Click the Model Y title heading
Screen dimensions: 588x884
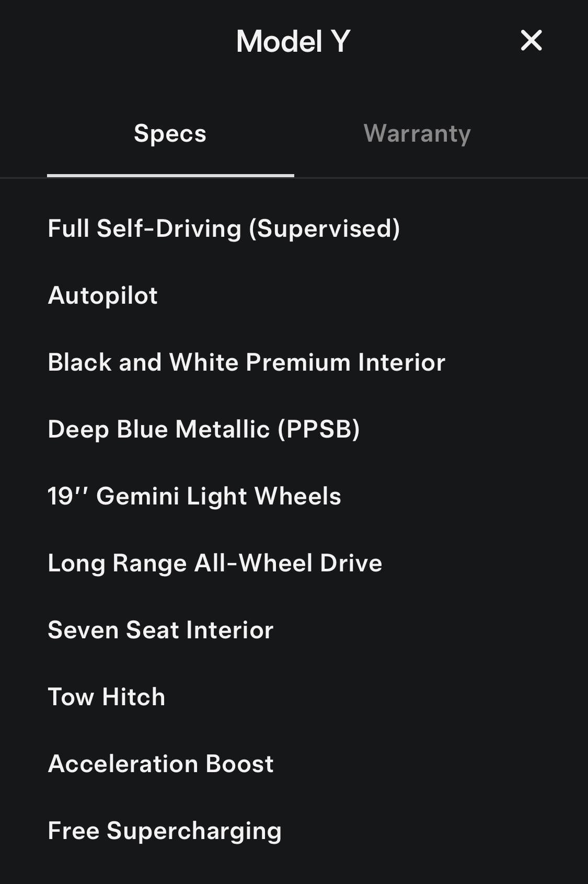point(293,41)
